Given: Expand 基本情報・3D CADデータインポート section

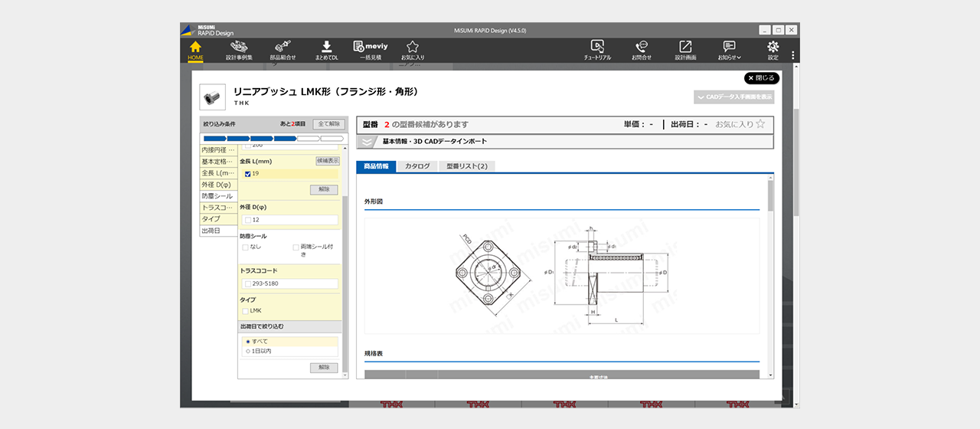Looking at the screenshot, I should pos(367,142).
